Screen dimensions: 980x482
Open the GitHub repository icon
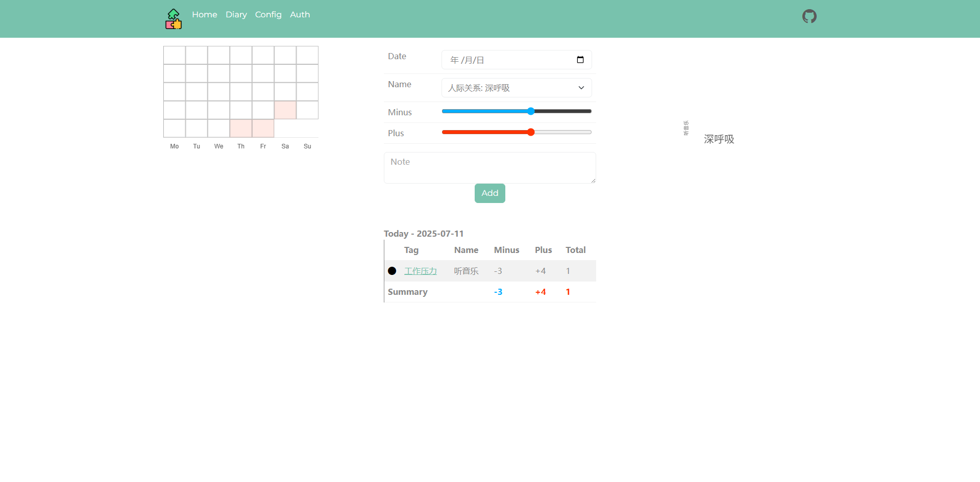coord(809,16)
